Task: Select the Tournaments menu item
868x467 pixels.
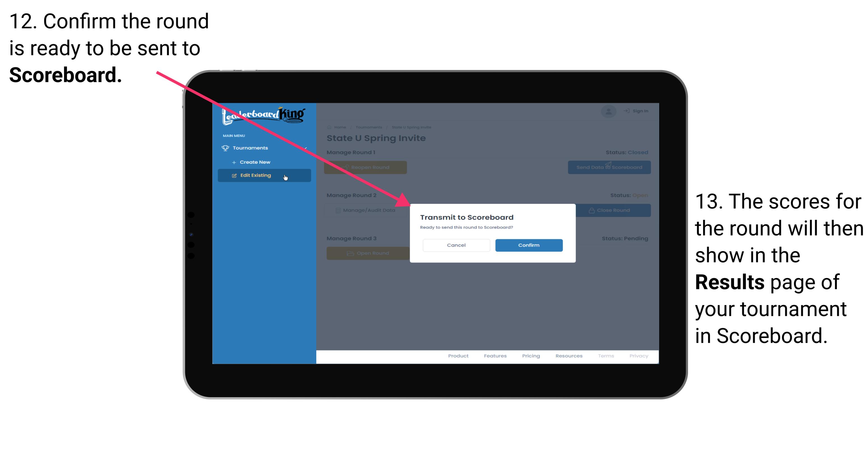Action: tap(251, 148)
